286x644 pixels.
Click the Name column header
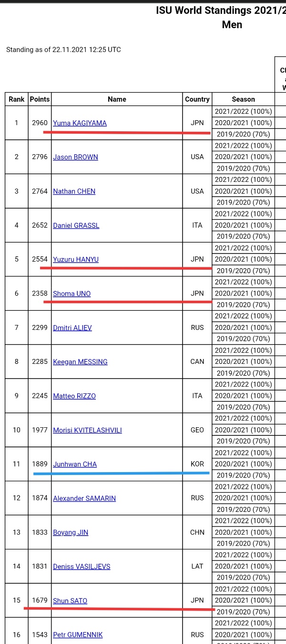[x=117, y=99]
